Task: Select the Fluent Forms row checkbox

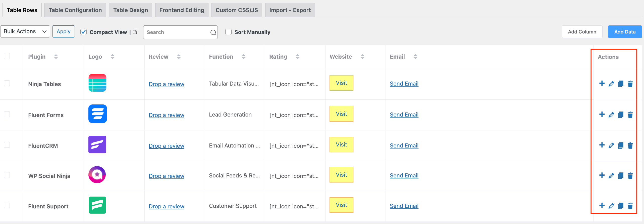Action: [x=7, y=114]
